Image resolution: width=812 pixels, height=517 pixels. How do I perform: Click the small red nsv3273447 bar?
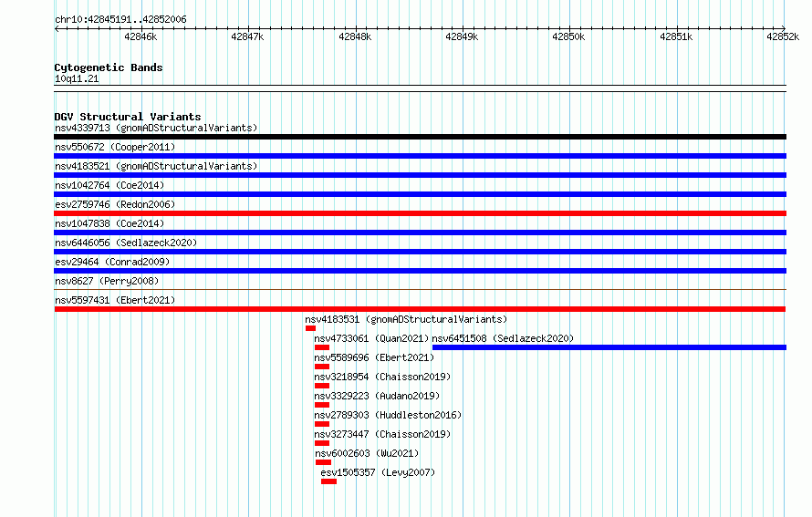[321, 443]
